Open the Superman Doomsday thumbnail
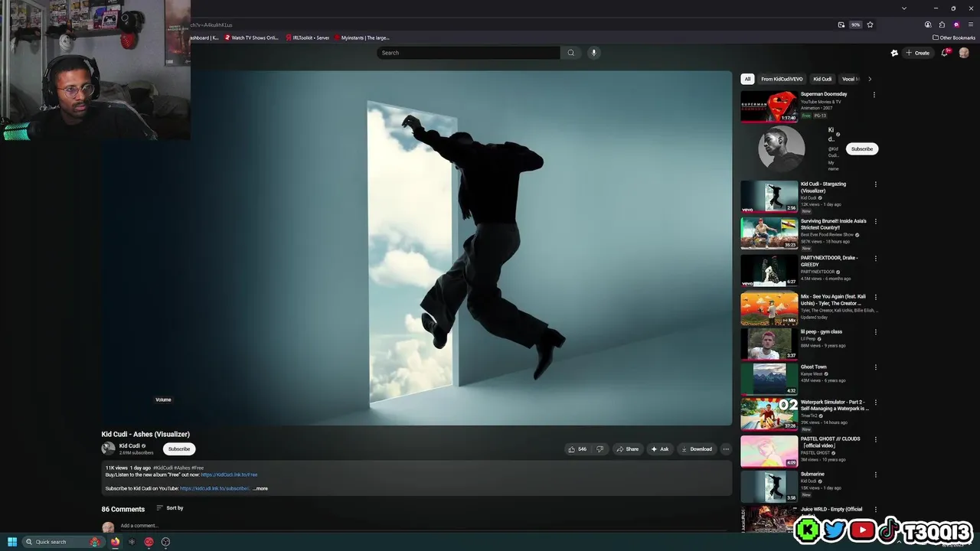 [769, 106]
